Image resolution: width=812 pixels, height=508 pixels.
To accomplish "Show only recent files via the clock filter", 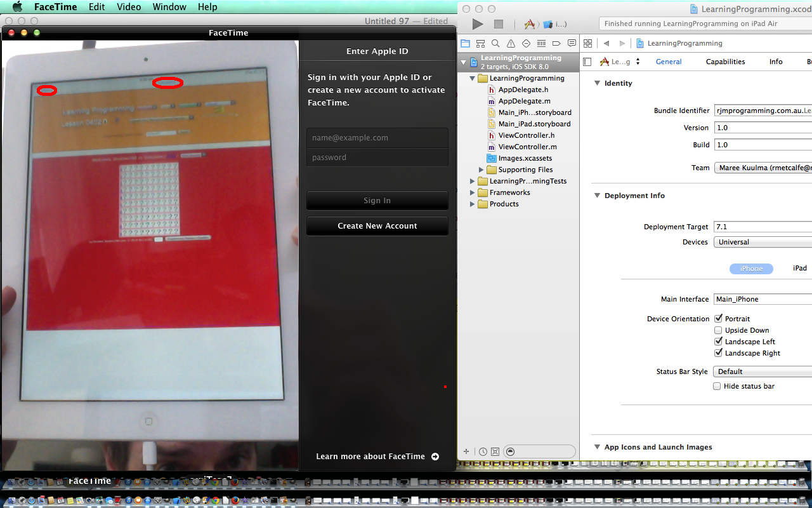I will point(483,451).
